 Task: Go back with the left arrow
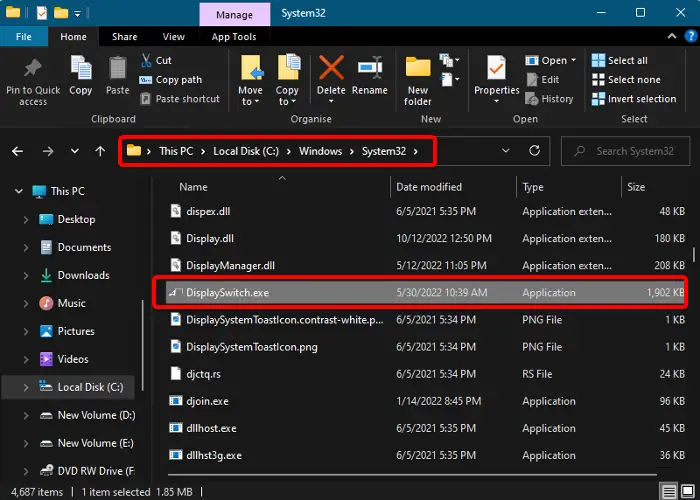(17, 151)
